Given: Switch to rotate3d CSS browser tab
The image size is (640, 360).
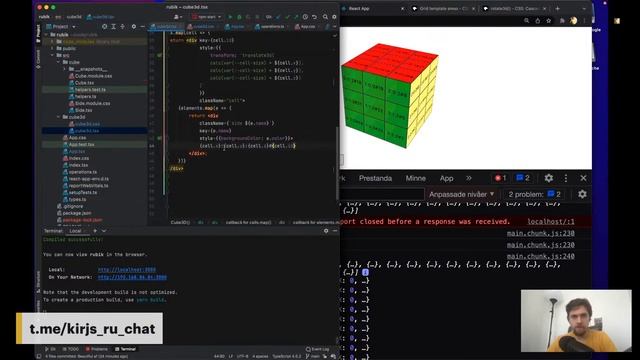Looking at the screenshot, I should (x=514, y=8).
